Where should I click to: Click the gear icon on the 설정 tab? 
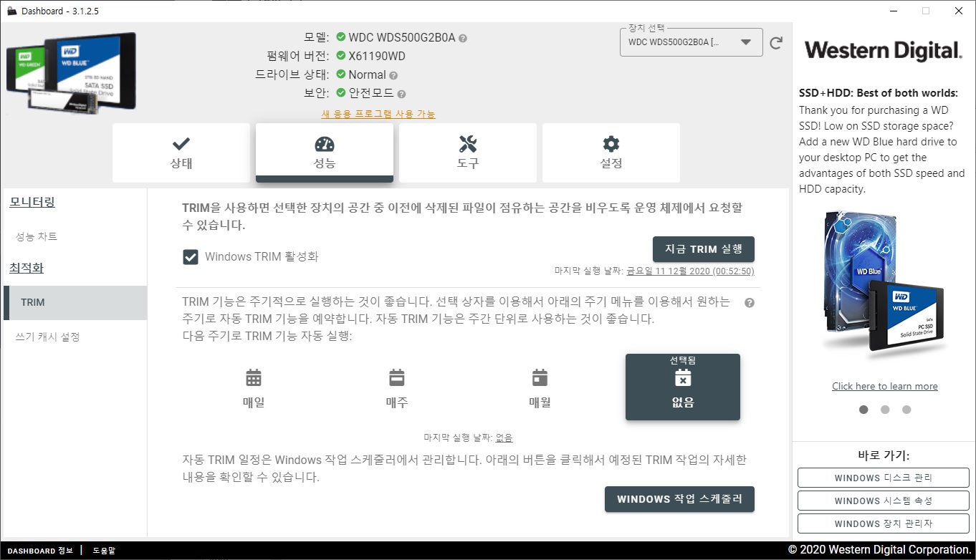[611, 143]
